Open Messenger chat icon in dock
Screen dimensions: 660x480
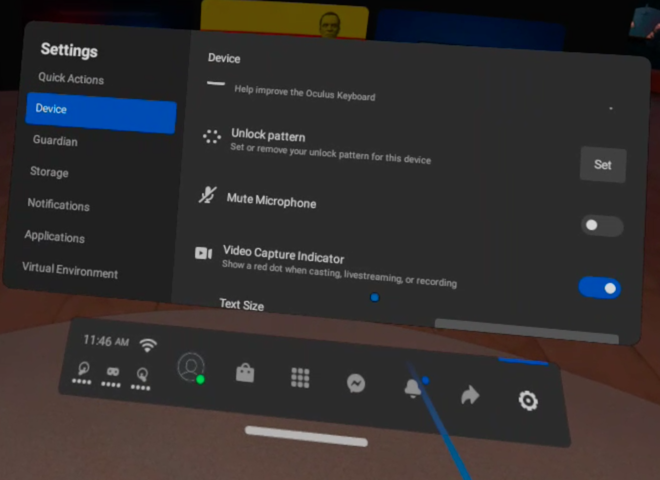[355, 382]
